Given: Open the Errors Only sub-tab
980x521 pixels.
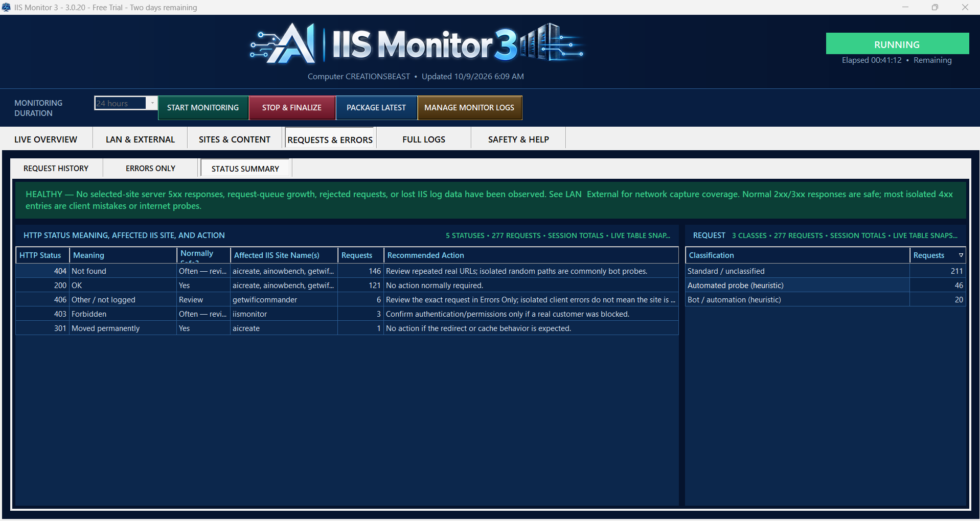Looking at the screenshot, I should [150, 169].
